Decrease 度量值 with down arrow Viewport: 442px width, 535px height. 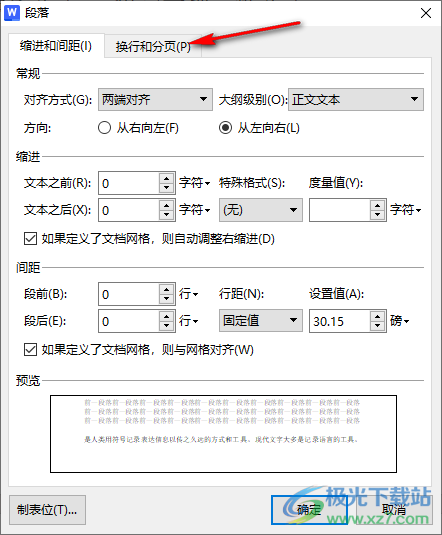[x=377, y=215]
